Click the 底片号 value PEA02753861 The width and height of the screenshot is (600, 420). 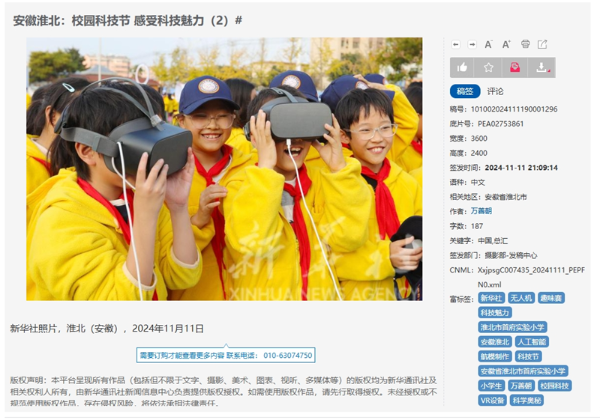[501, 124]
